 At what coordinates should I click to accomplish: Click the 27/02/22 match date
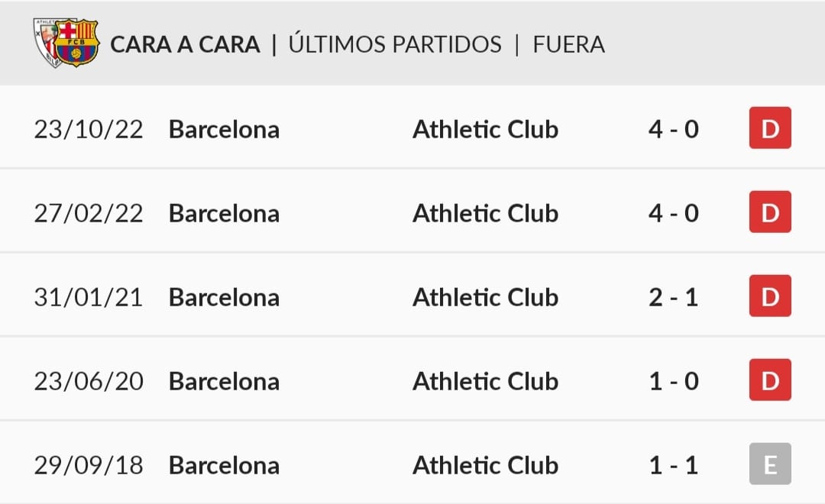89,214
